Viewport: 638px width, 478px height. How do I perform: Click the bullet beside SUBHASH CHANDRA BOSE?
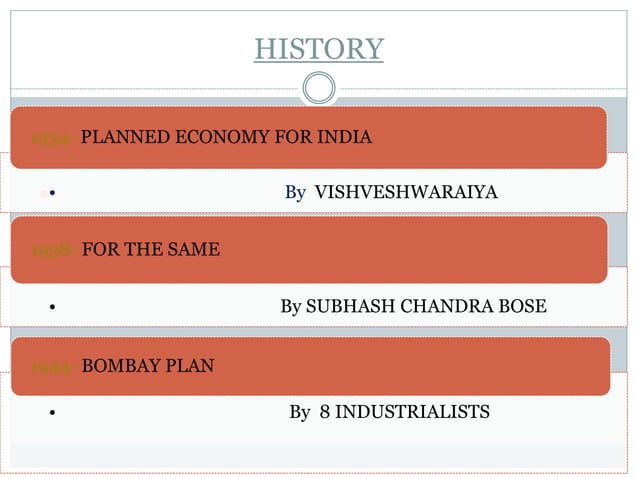[x=52, y=307]
